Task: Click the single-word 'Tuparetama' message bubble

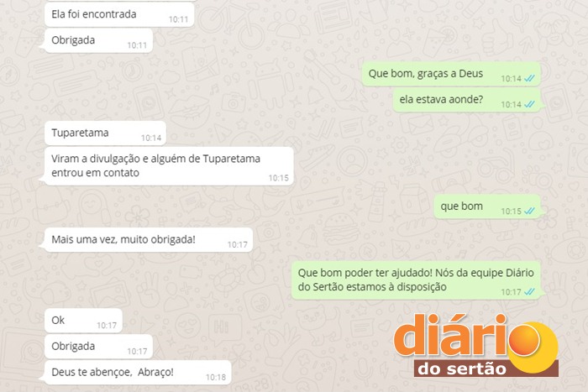Action: [x=105, y=133]
